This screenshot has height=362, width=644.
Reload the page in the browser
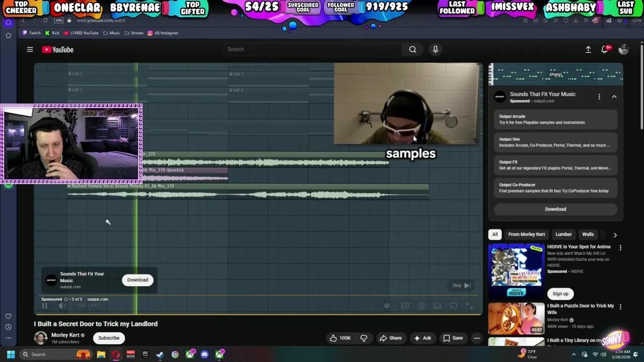click(45, 20)
